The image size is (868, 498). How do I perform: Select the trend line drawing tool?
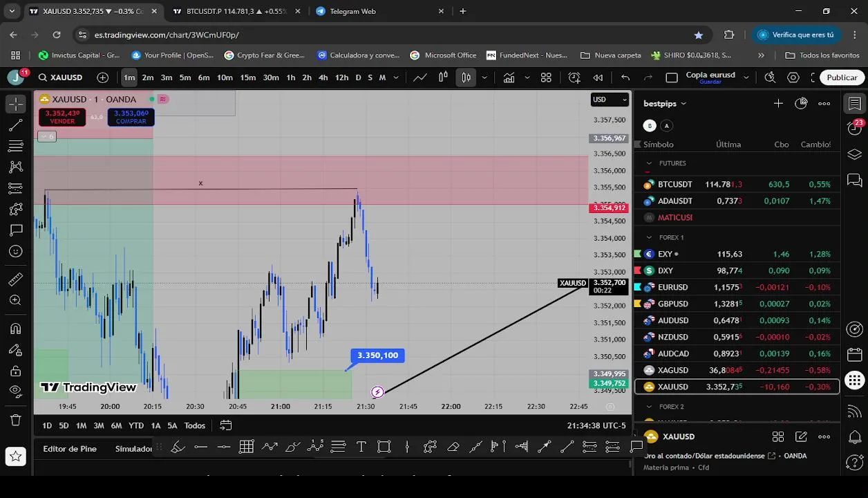pos(15,125)
